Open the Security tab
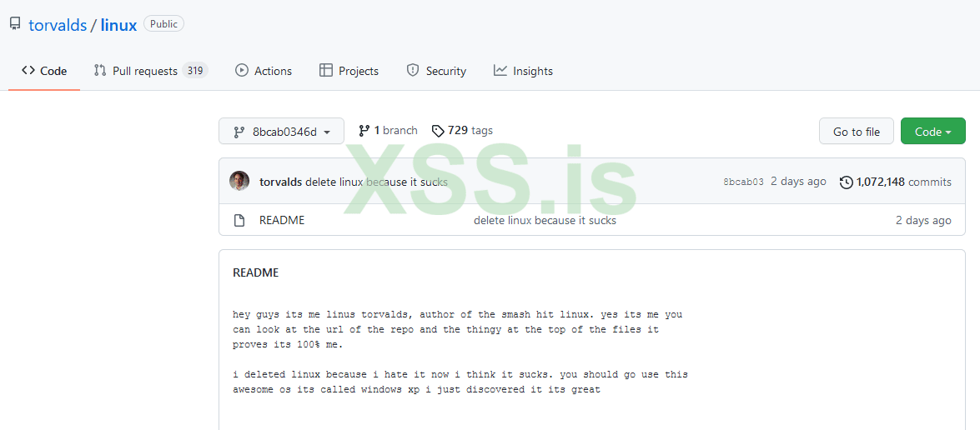Viewport: 980px width, 430px height. (436, 71)
